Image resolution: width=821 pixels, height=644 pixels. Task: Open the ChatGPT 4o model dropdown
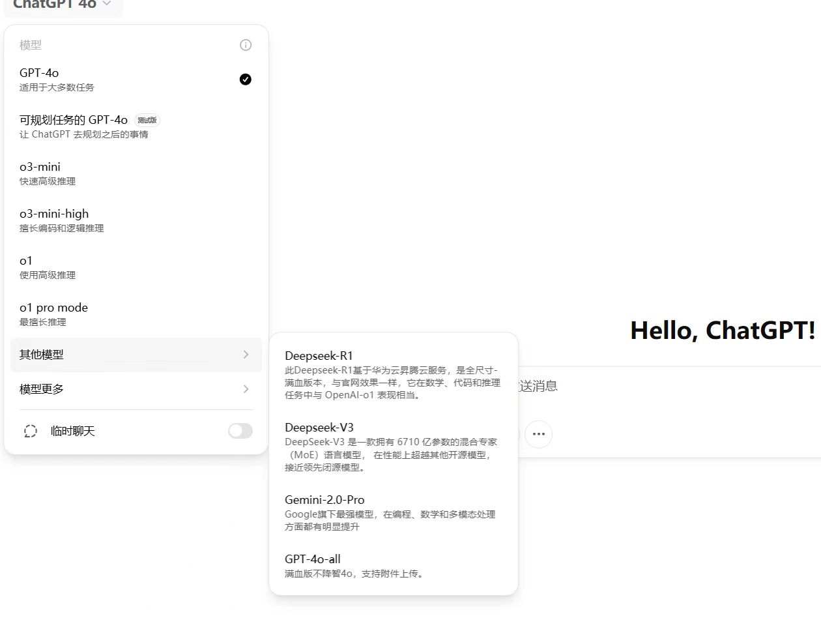(63, 5)
